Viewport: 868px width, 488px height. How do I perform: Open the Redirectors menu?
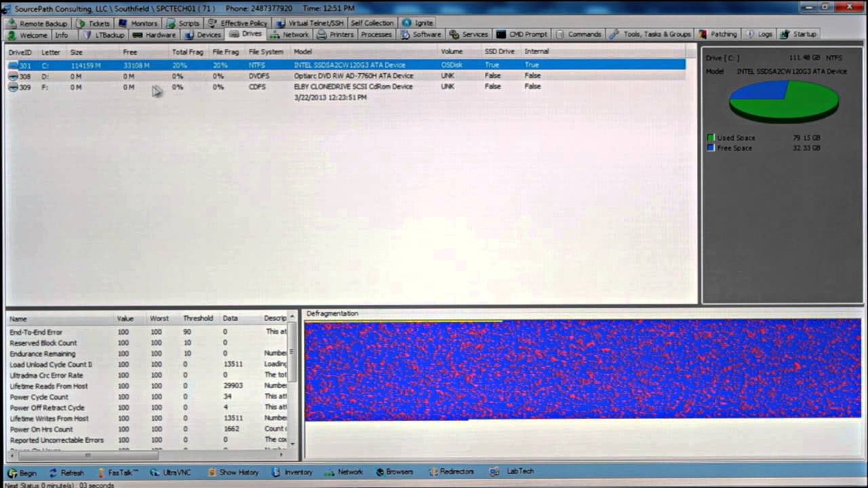(x=450, y=472)
